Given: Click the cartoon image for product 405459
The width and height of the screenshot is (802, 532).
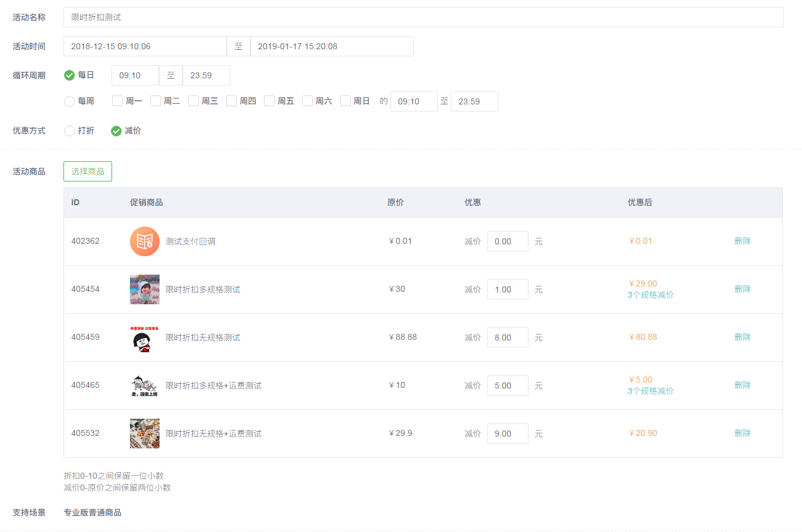Looking at the screenshot, I should tap(145, 337).
